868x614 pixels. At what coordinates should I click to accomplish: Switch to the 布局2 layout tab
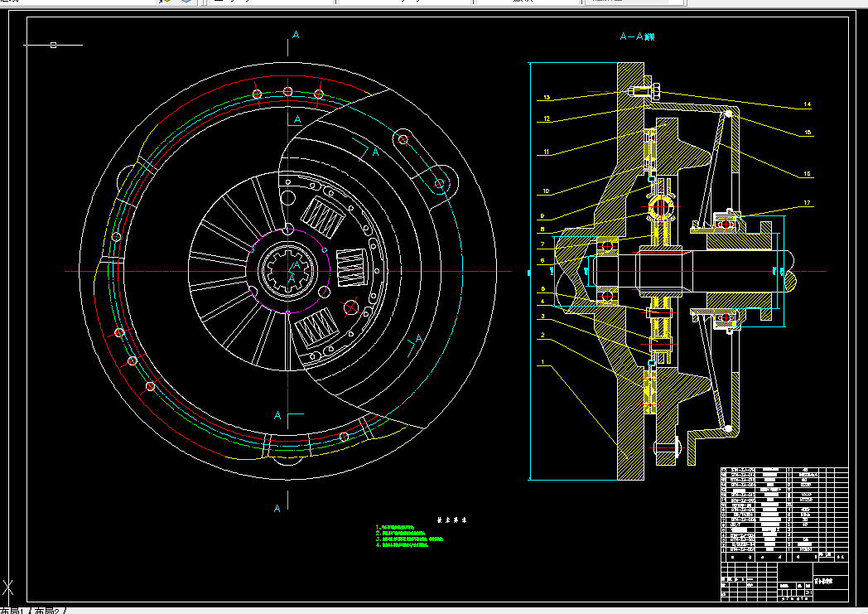pos(46,610)
